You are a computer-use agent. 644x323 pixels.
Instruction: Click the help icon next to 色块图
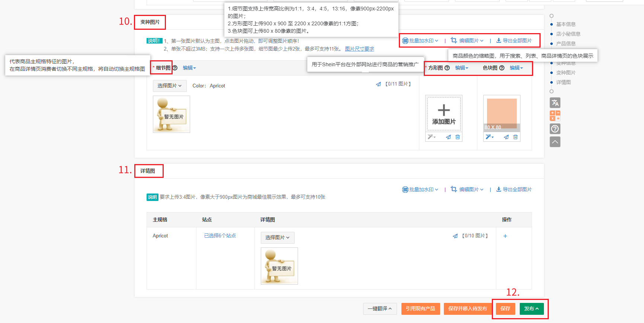[x=502, y=68]
